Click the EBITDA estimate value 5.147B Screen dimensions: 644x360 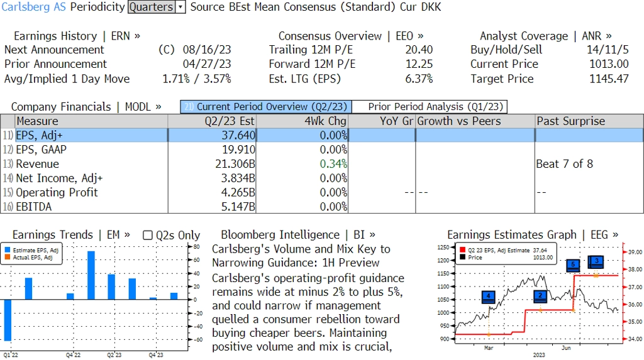point(238,207)
